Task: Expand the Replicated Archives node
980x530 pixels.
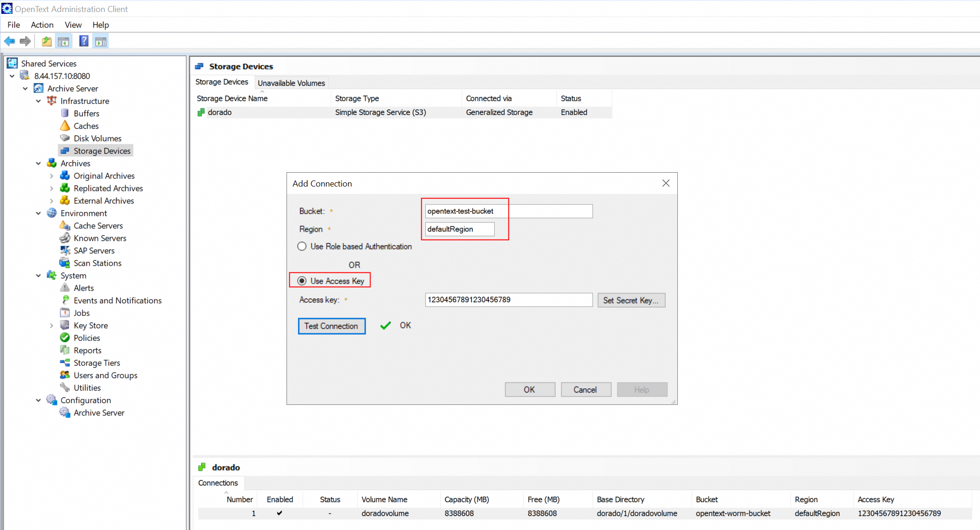Action: click(52, 188)
